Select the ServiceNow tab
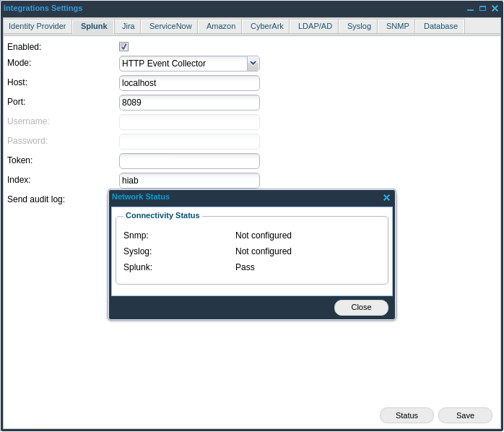The height and width of the screenshot is (432, 504). [170, 26]
